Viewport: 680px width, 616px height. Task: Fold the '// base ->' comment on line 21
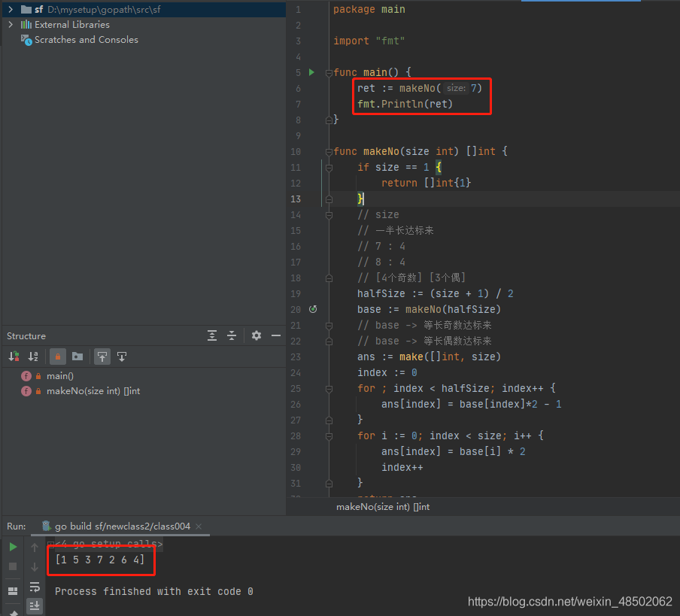click(x=329, y=326)
